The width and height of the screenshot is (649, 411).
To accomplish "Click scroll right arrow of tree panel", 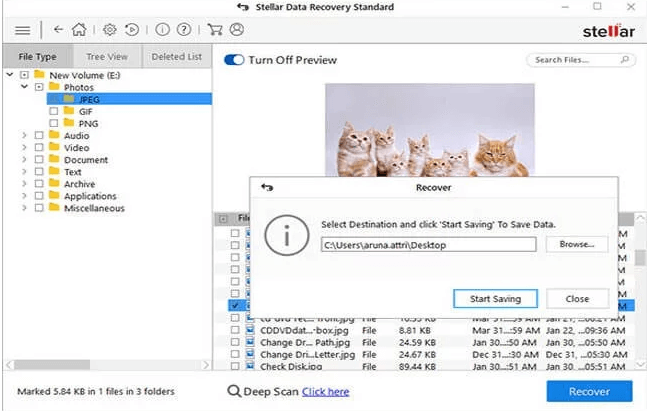I will tap(206, 365).
